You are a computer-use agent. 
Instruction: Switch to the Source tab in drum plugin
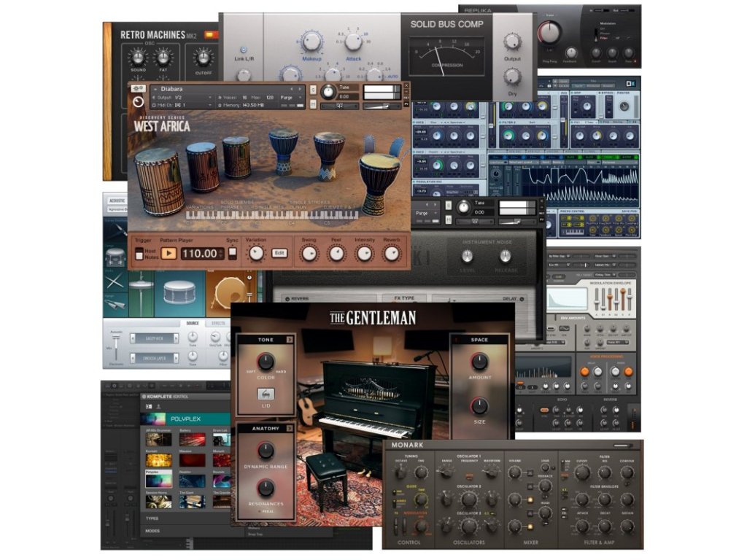pos(193,323)
